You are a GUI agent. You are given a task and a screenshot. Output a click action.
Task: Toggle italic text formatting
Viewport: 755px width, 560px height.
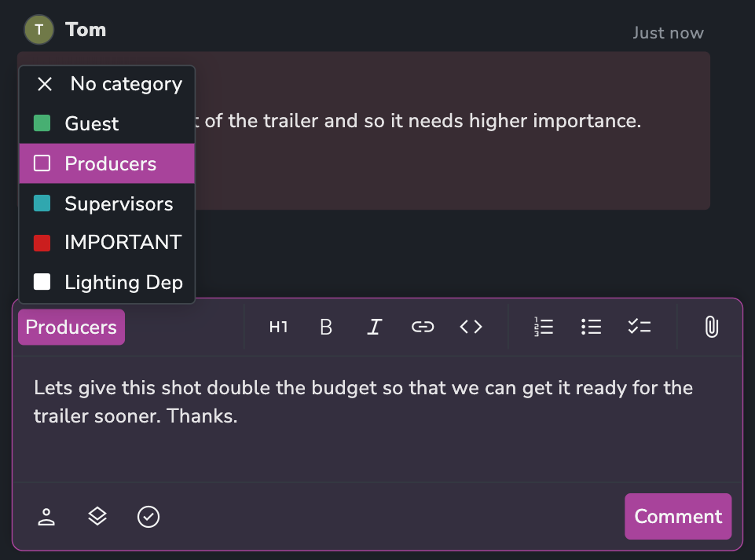[x=374, y=327]
